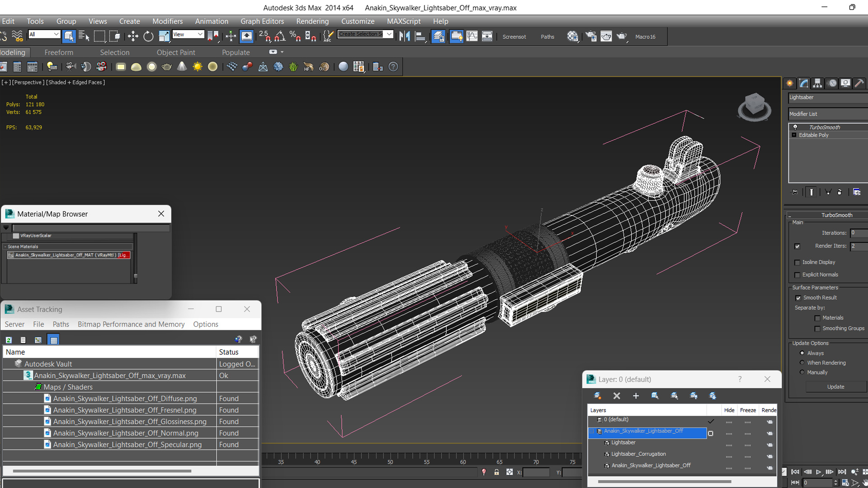Screen dimensions: 868x488
Task: Open the selection filter All dropdown
Action: point(44,34)
